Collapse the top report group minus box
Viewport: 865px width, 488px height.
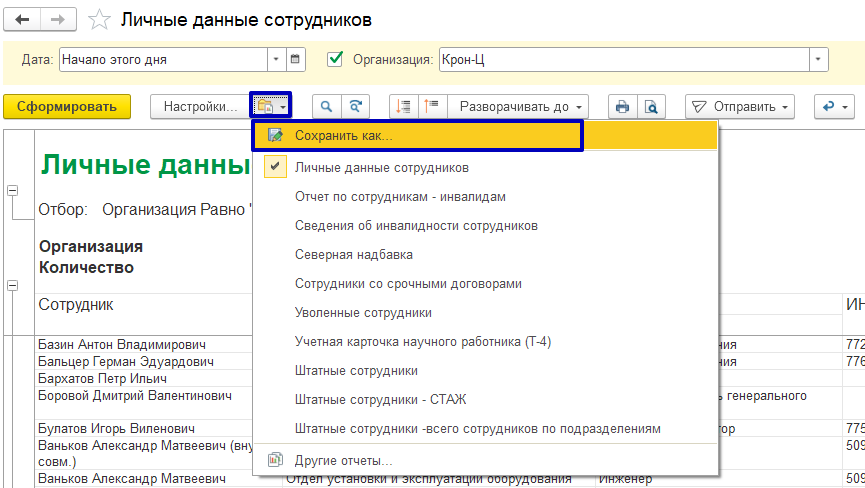(x=12, y=190)
